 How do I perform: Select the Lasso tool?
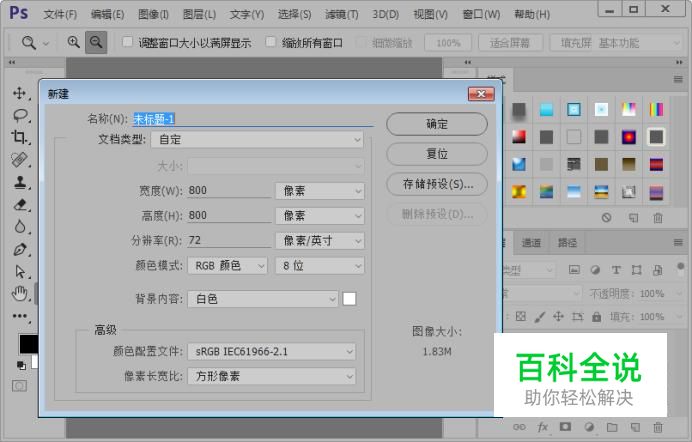point(20,115)
